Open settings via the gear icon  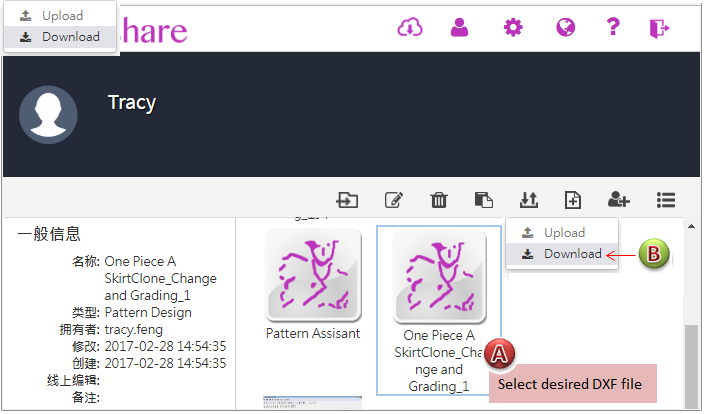(513, 27)
